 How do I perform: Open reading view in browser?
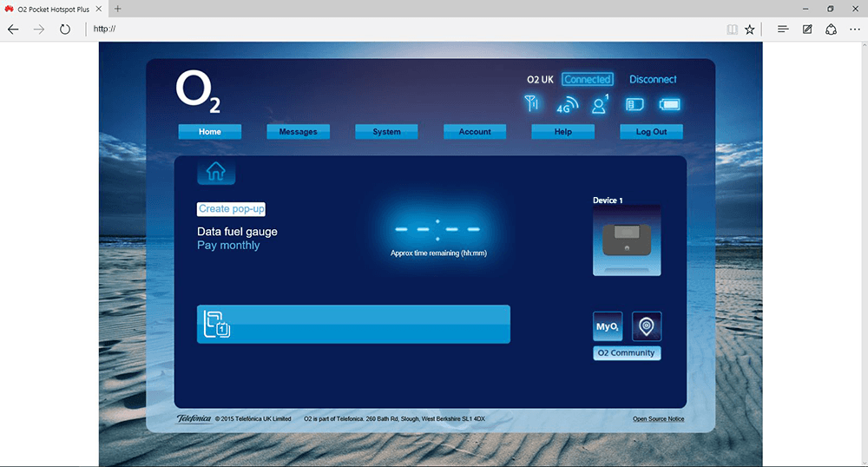tap(732, 30)
